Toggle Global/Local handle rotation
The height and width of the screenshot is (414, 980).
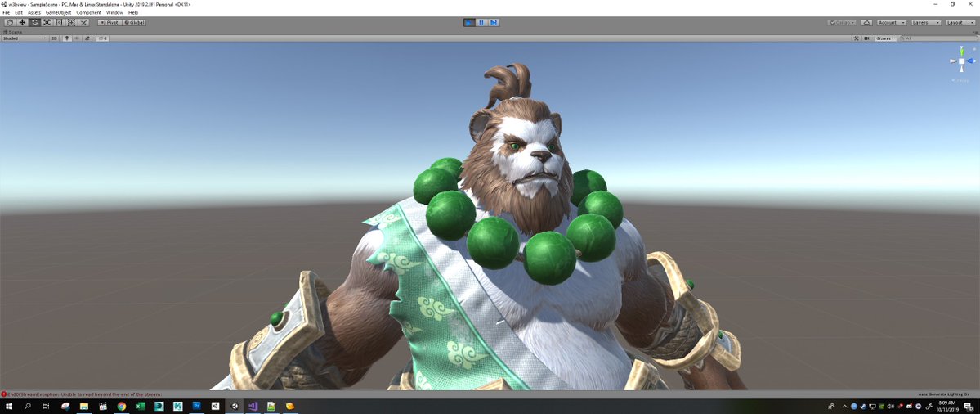point(134,23)
